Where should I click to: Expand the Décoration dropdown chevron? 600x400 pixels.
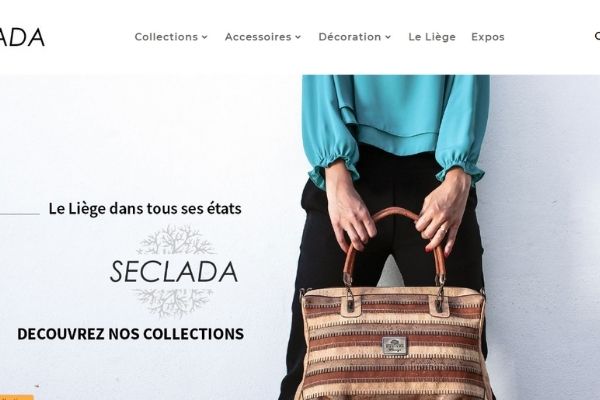point(388,37)
